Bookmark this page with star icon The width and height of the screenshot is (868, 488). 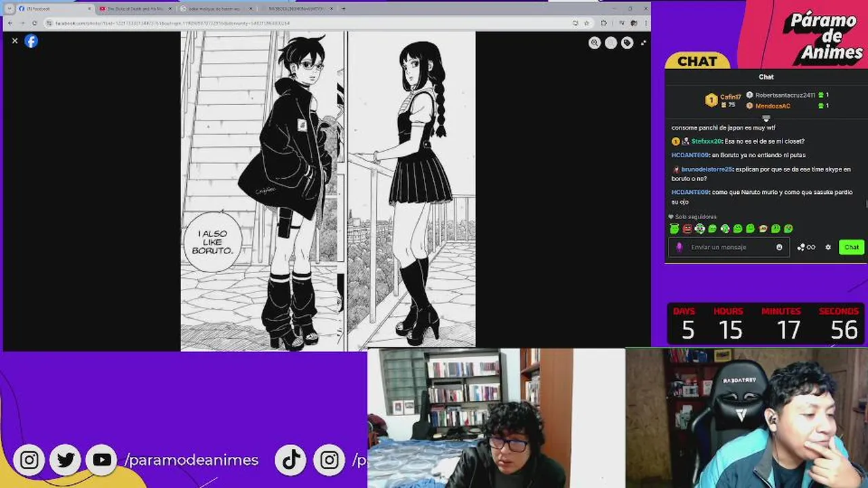click(587, 23)
